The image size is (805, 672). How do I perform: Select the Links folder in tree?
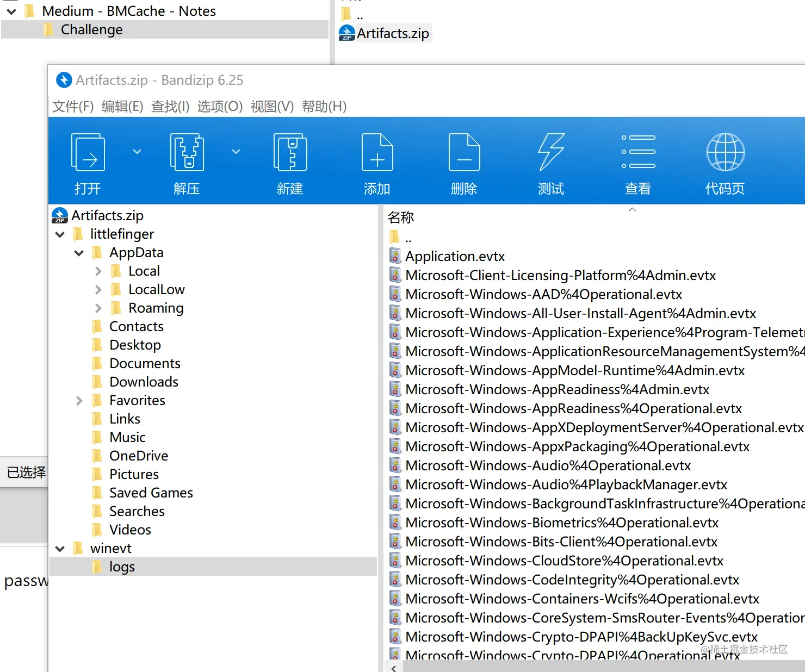pyautogui.click(x=125, y=419)
